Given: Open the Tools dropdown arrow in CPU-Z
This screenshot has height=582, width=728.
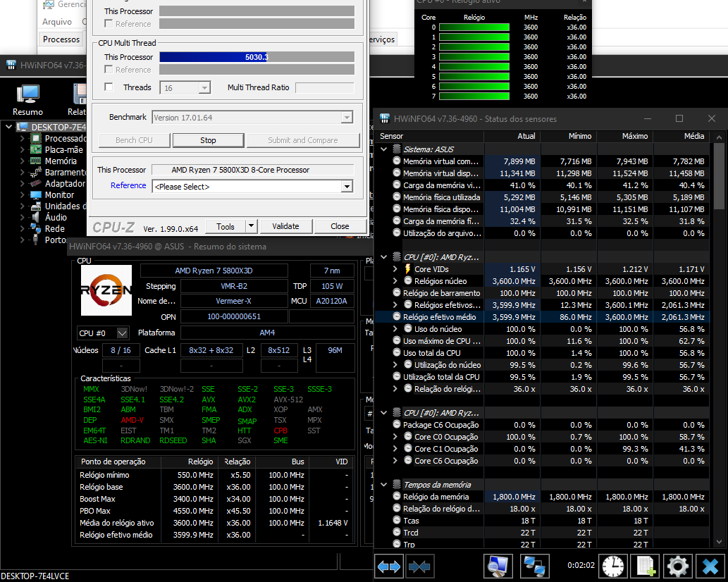Looking at the screenshot, I should point(251,226).
